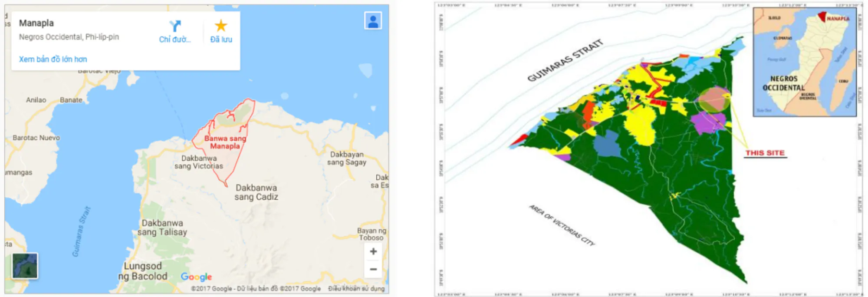Click the 'Lungsod ng Bacolod' map label
The height and width of the screenshot is (297, 868).
[143, 271]
